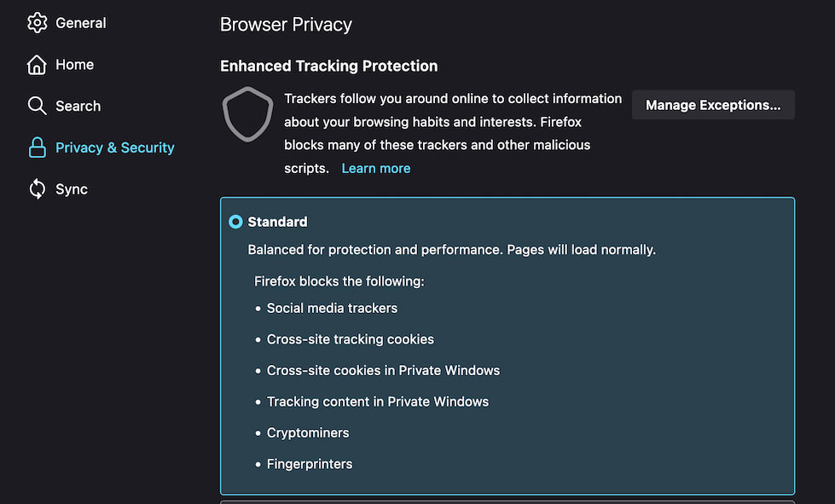Open the Sync settings label
835x504 pixels.
pyautogui.click(x=72, y=189)
